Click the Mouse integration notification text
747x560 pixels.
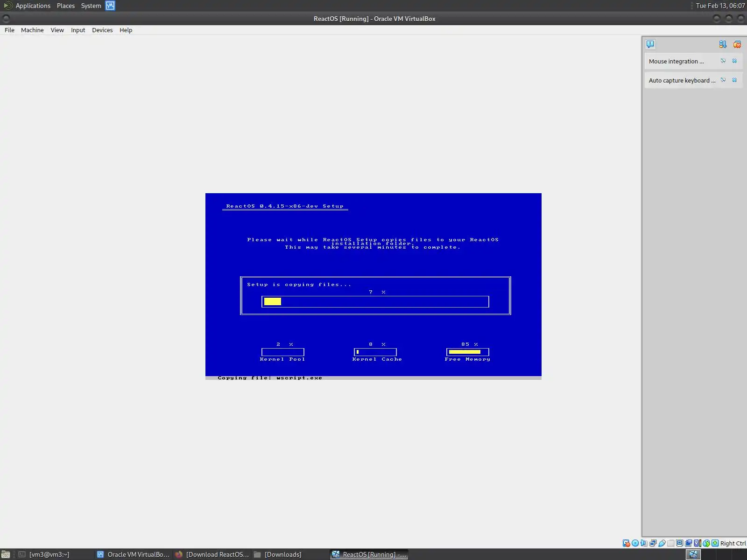tap(676, 62)
